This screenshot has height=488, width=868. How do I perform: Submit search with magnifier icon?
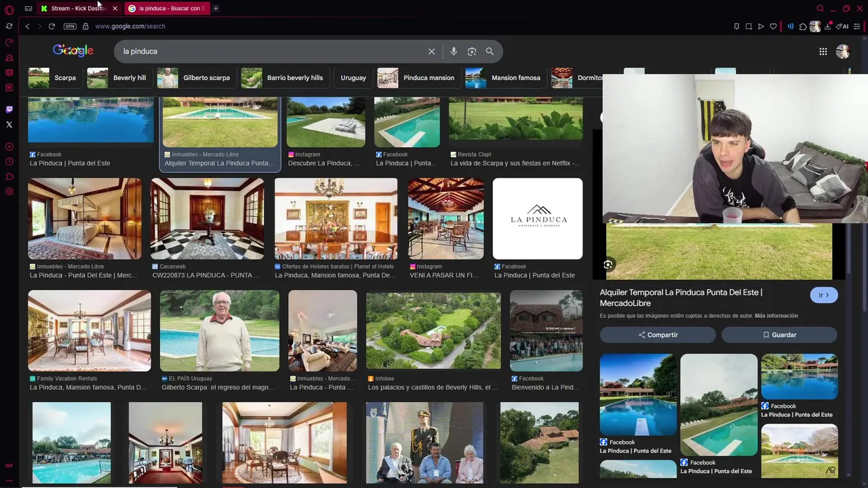pos(490,52)
